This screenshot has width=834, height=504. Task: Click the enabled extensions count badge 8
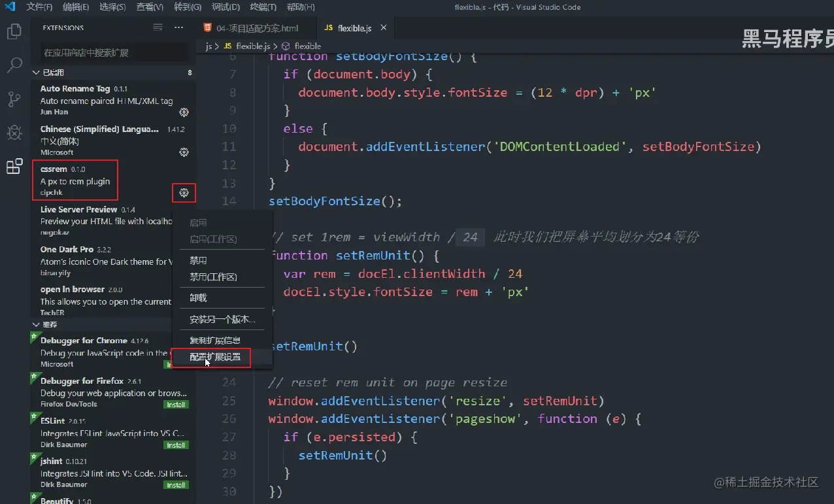(190, 73)
